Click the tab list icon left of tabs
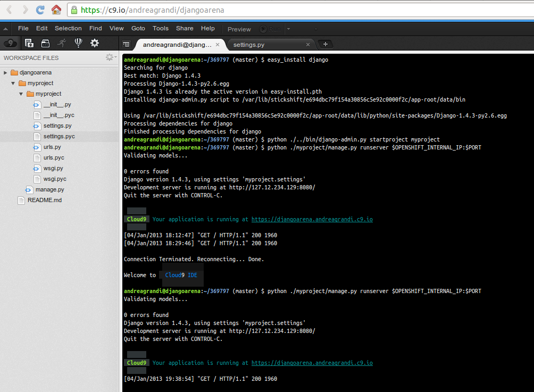This screenshot has width=534, height=392. point(126,44)
